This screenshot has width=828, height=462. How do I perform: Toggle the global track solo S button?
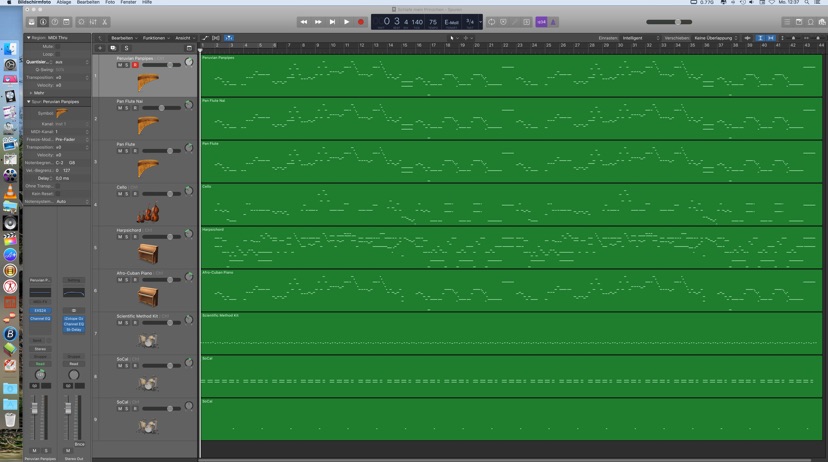(x=126, y=48)
